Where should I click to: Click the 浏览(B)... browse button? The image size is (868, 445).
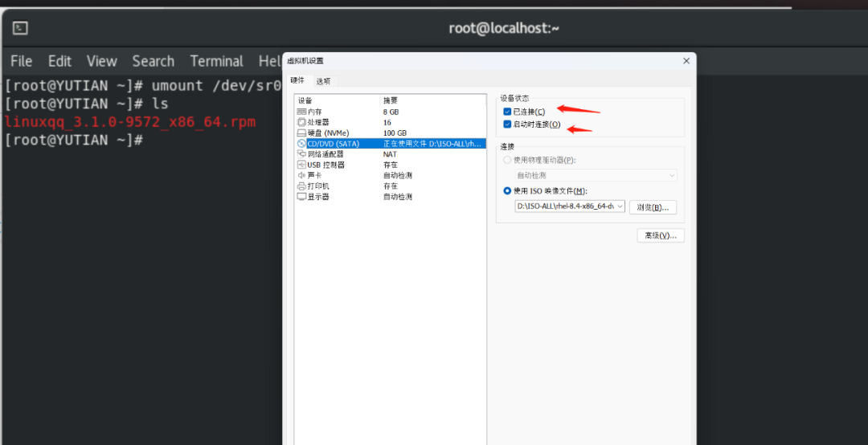point(653,207)
